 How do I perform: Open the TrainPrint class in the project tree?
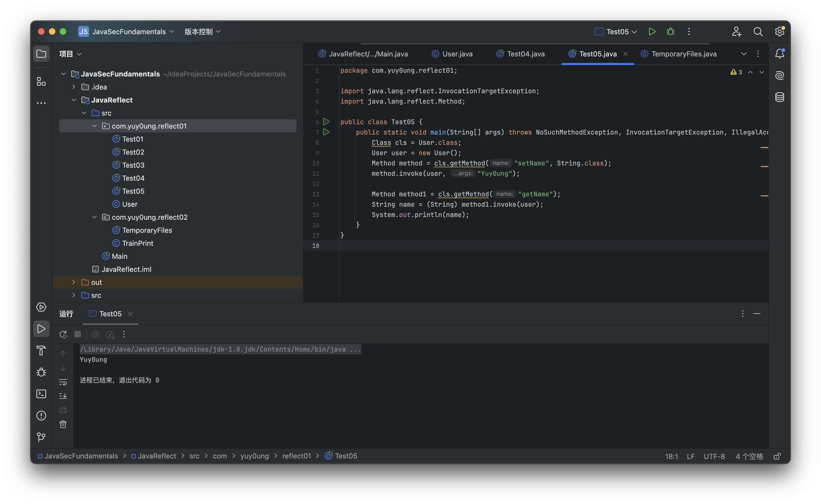137,243
